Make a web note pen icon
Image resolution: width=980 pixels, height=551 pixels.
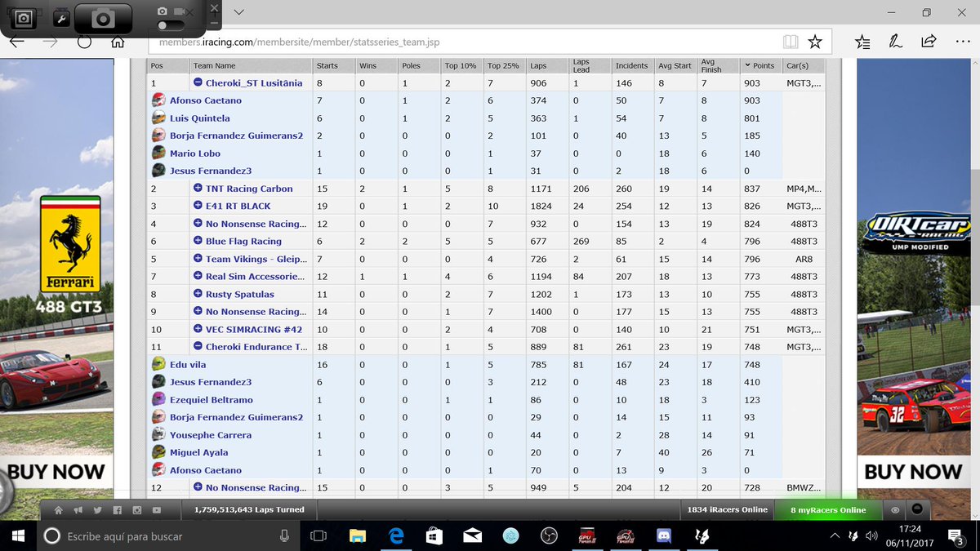click(x=896, y=42)
